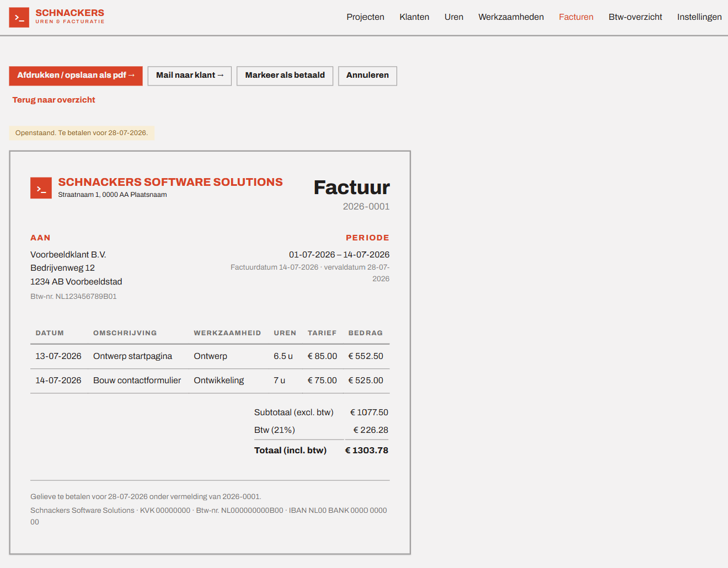Click the Gelieve te betalen payment note

(146, 497)
